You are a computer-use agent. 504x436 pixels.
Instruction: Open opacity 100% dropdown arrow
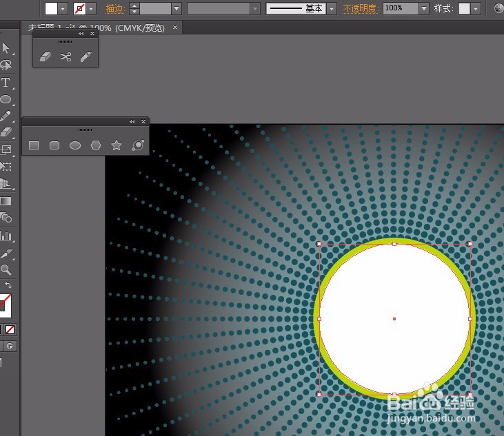pos(424,9)
